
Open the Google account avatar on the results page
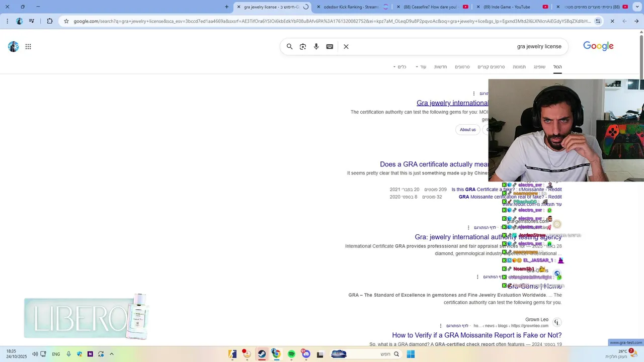coord(14,47)
